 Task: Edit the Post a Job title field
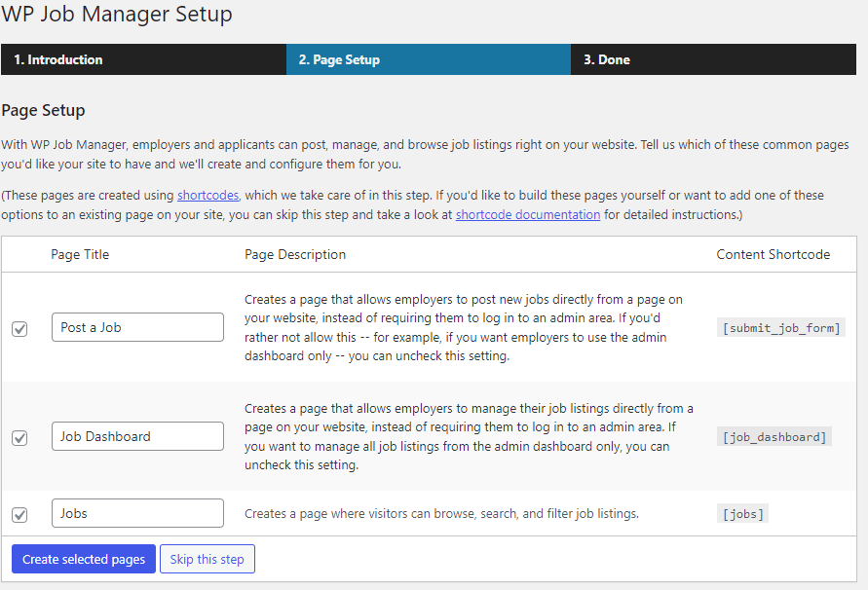137,327
